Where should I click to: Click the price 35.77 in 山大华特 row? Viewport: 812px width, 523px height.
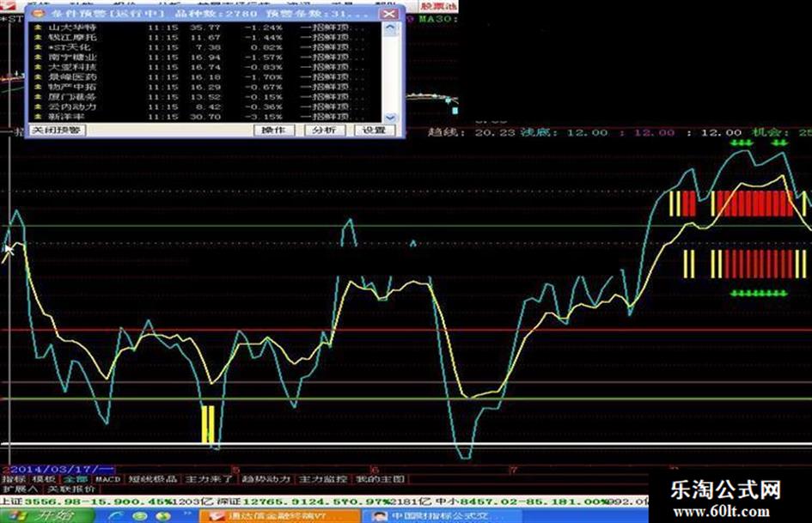[205, 27]
